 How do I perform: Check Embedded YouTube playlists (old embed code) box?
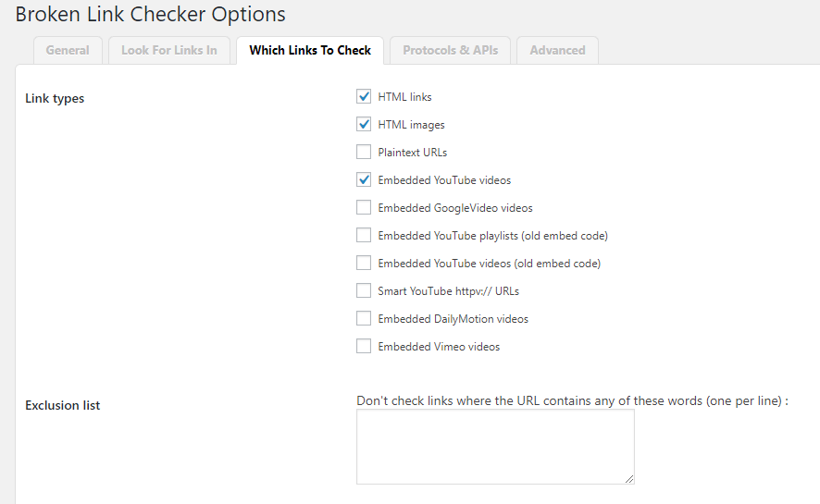point(364,235)
